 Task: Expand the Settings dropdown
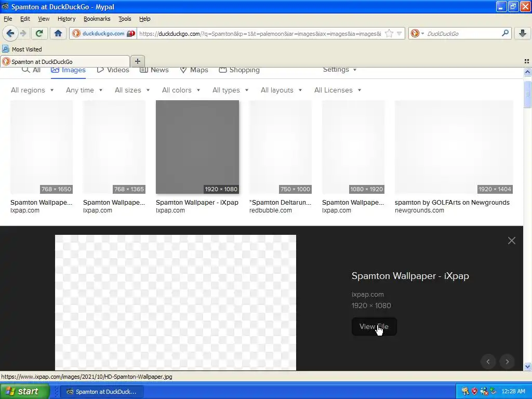click(340, 70)
